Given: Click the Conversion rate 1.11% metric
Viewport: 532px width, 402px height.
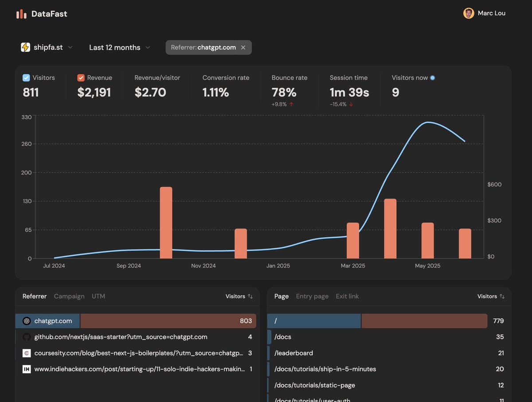Looking at the screenshot, I should point(226,86).
